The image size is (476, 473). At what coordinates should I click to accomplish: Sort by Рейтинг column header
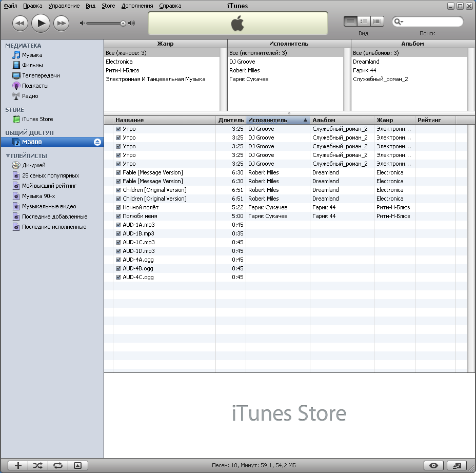[435, 120]
